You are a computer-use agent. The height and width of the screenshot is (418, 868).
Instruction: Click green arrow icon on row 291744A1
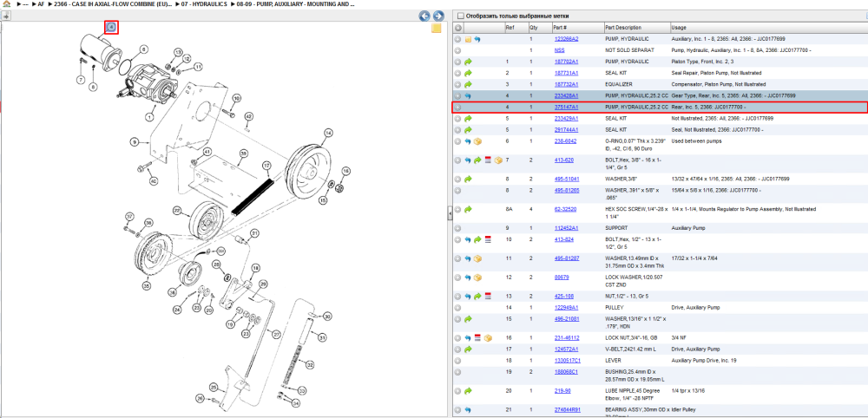coord(468,130)
